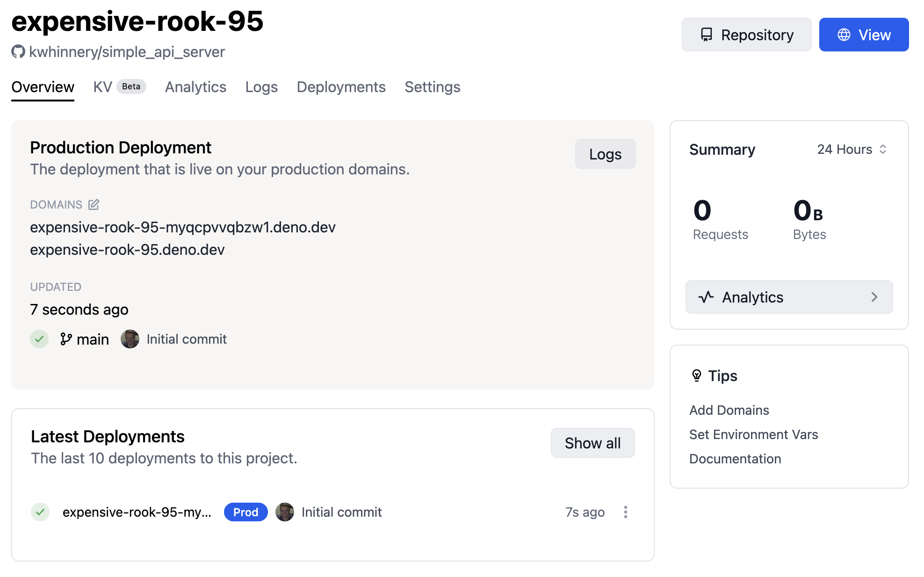The width and height of the screenshot is (924, 577).
Task: Open the Documentation link under Tips
Action: (735, 459)
